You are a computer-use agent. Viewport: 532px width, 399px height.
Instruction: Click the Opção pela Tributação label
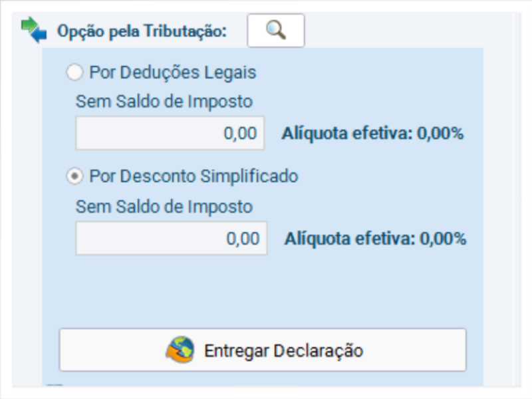(142, 31)
